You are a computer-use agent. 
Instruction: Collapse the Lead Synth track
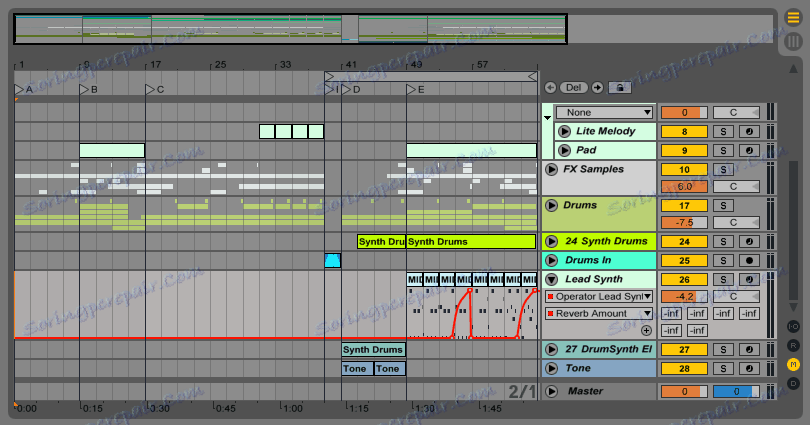[551, 279]
